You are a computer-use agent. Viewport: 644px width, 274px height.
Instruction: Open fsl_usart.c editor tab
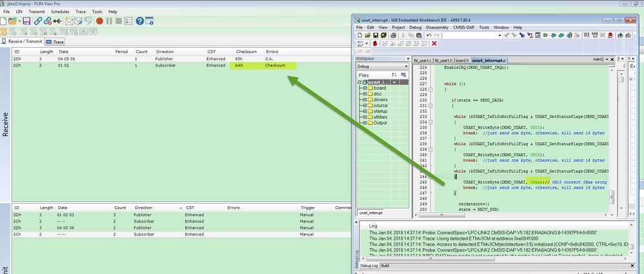(422, 60)
